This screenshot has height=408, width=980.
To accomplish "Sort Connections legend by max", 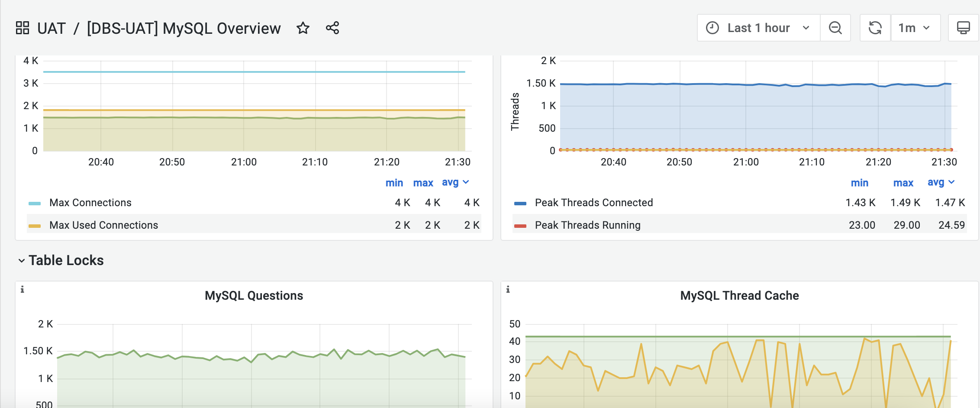I will (x=423, y=183).
